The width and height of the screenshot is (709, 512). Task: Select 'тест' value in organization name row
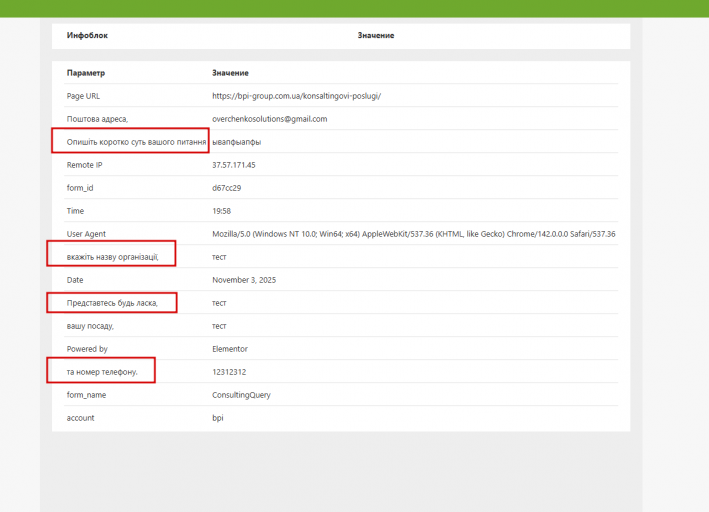[219, 257]
